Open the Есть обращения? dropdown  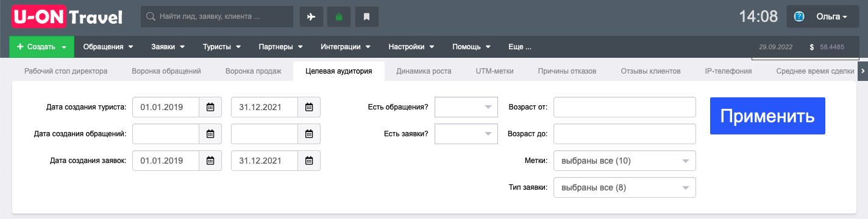[x=466, y=107]
